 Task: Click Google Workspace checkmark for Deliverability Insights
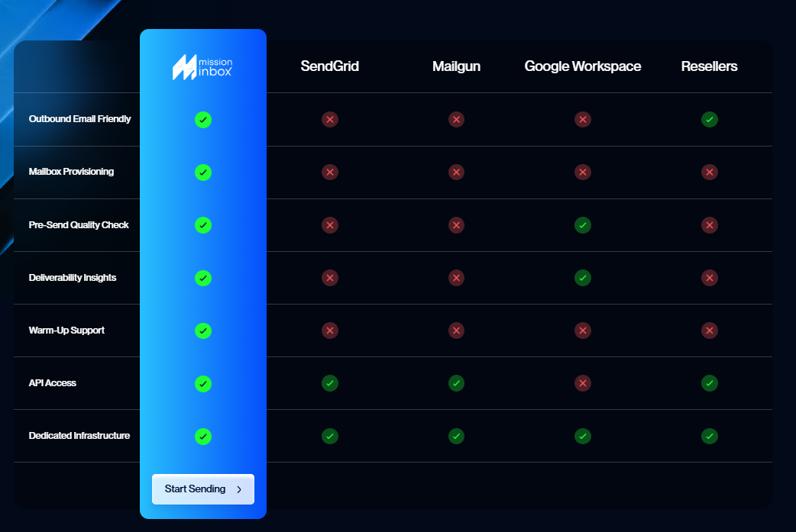583,278
